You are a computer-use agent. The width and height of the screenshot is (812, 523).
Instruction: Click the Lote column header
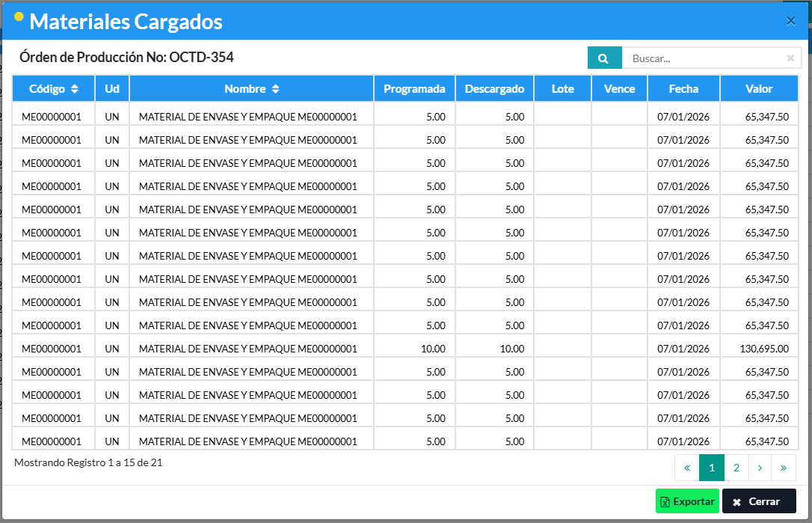click(x=562, y=89)
